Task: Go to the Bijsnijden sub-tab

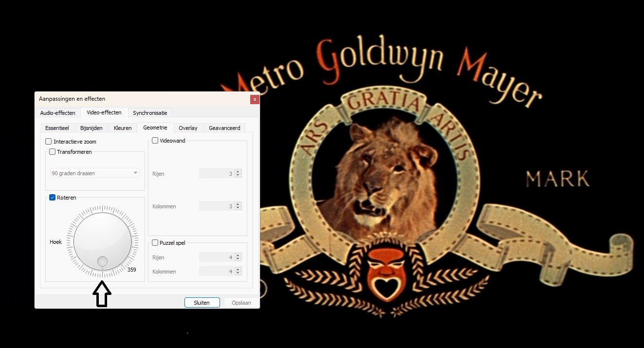Action: (91, 128)
